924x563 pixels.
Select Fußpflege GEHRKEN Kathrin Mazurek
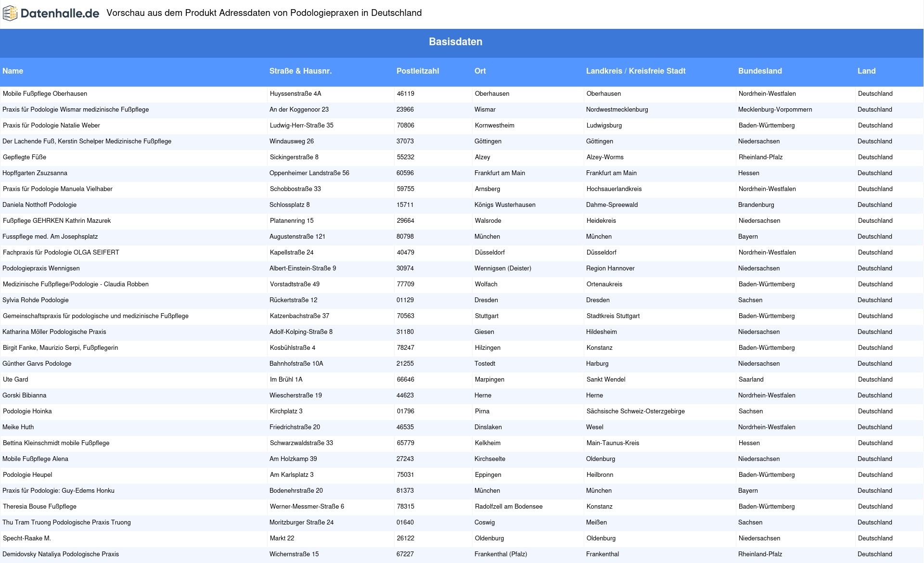[57, 221]
